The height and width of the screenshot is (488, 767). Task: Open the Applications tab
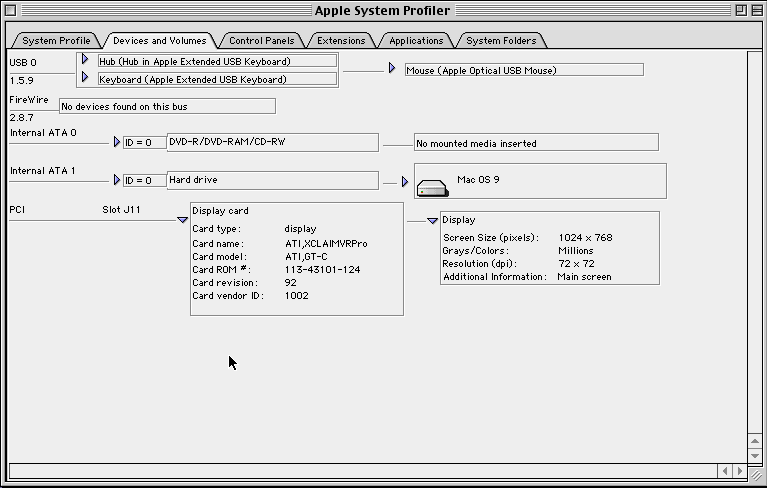(x=416, y=41)
